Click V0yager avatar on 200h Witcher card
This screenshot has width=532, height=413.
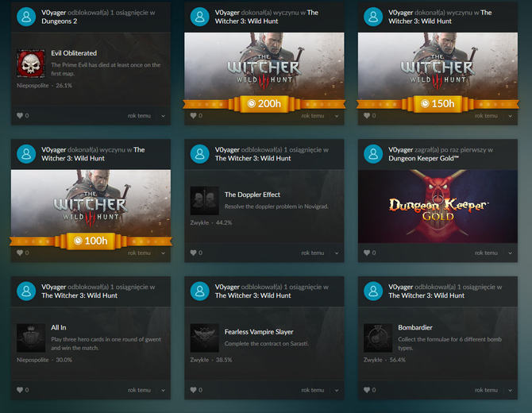click(200, 17)
